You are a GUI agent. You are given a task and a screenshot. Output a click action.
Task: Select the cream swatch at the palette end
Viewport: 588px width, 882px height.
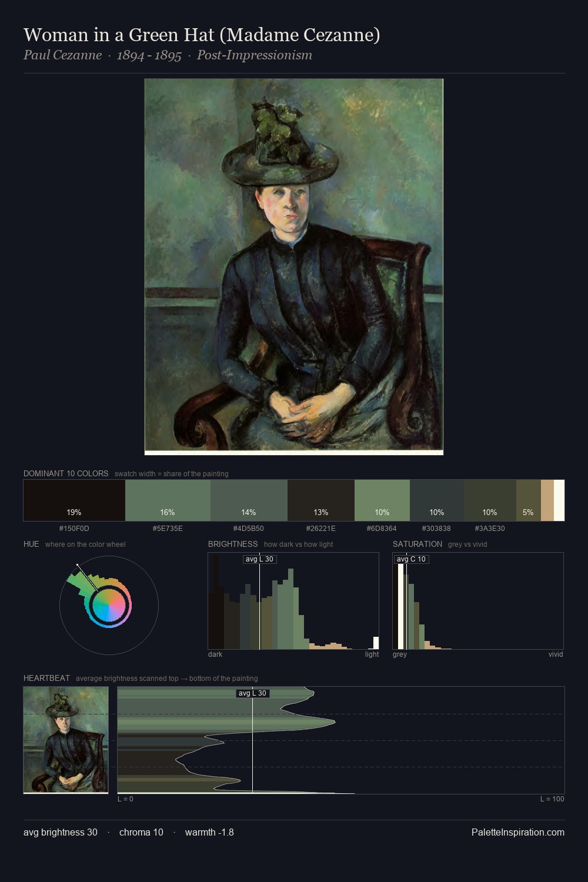coord(559,500)
